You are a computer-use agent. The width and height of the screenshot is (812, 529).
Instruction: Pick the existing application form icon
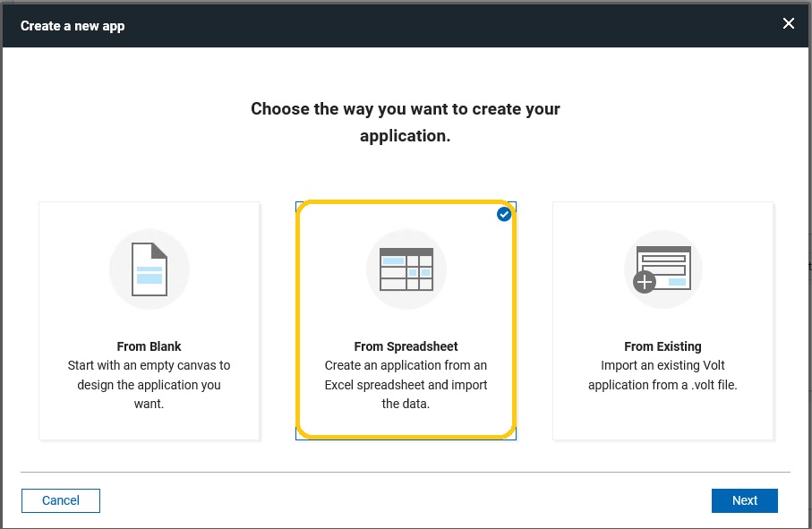pyautogui.click(x=663, y=268)
